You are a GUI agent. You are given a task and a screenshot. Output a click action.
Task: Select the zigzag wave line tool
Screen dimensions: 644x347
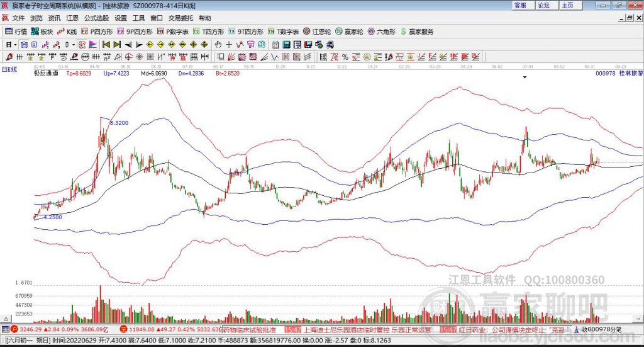pos(275,57)
